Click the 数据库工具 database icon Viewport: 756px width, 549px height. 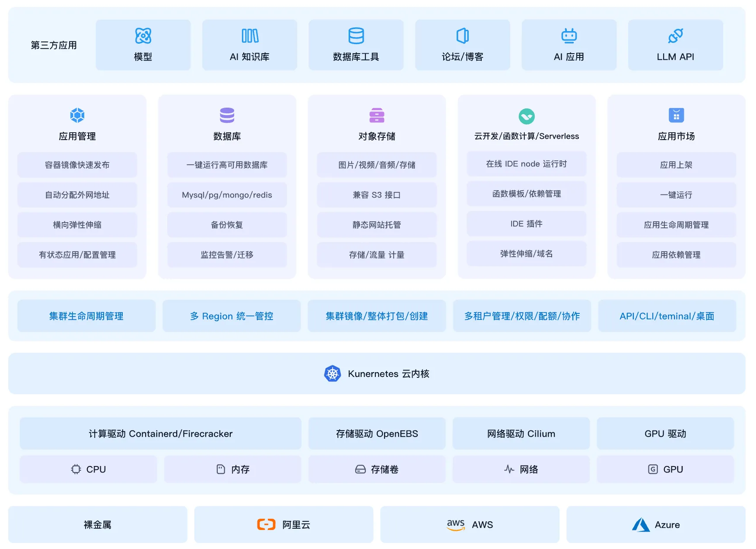tap(356, 35)
